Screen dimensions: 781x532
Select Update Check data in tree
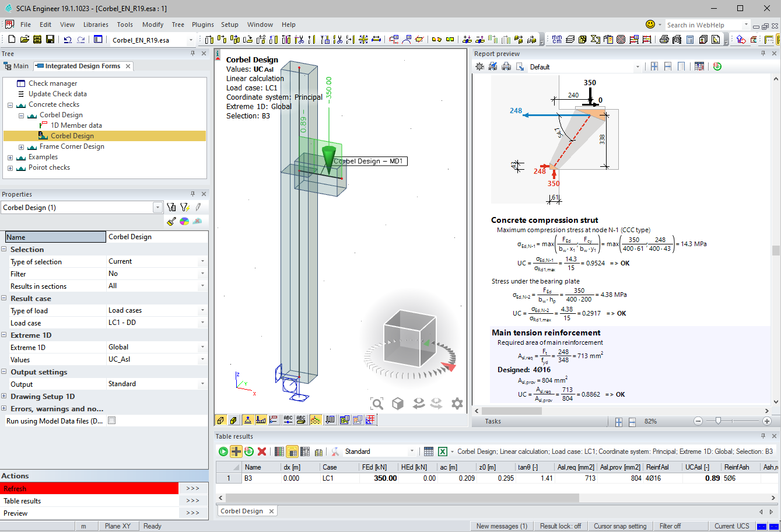(58, 94)
